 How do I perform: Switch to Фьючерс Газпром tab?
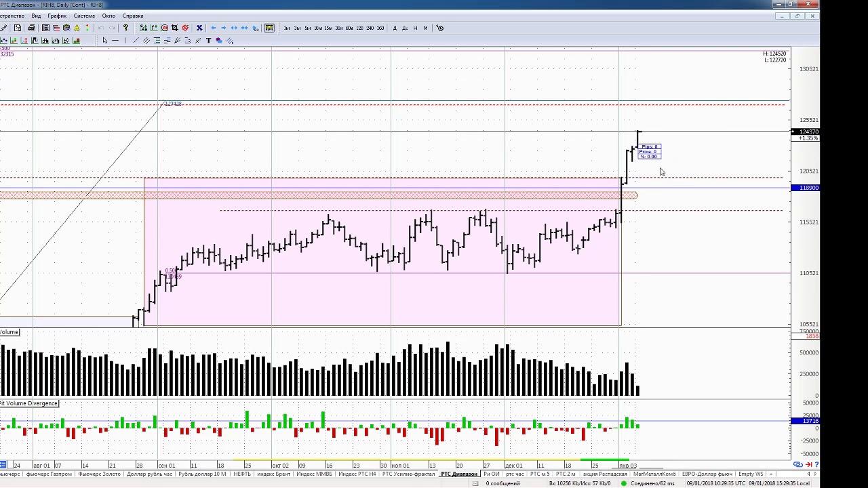tap(49, 474)
